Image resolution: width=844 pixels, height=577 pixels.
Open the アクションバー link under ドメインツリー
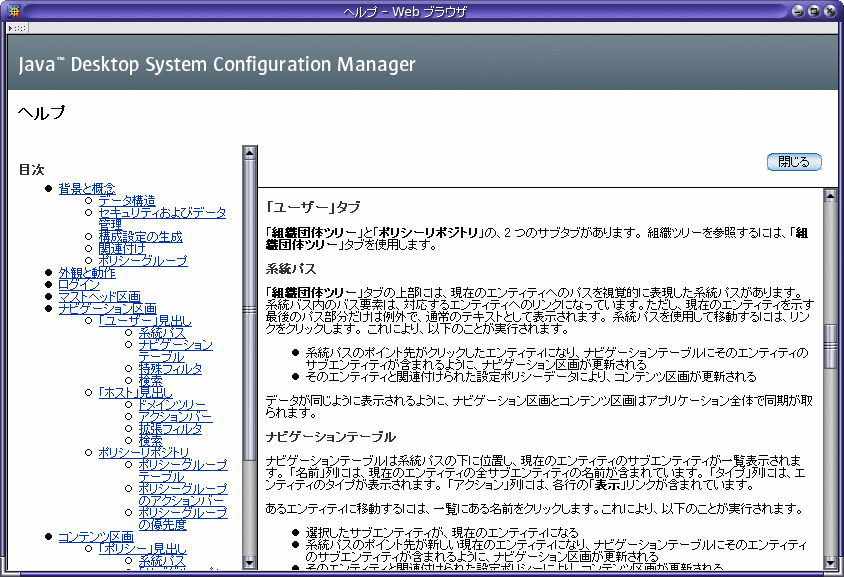175,417
